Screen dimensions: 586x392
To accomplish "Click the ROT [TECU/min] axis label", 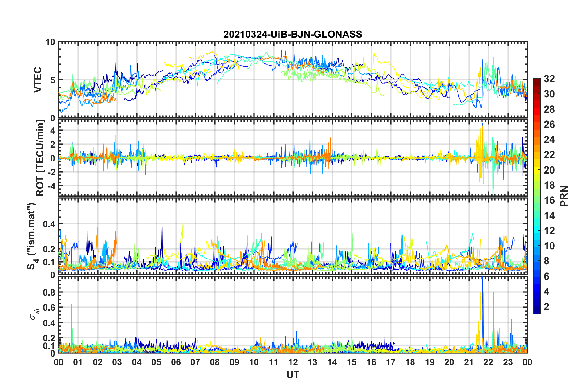I will [x=40, y=158].
